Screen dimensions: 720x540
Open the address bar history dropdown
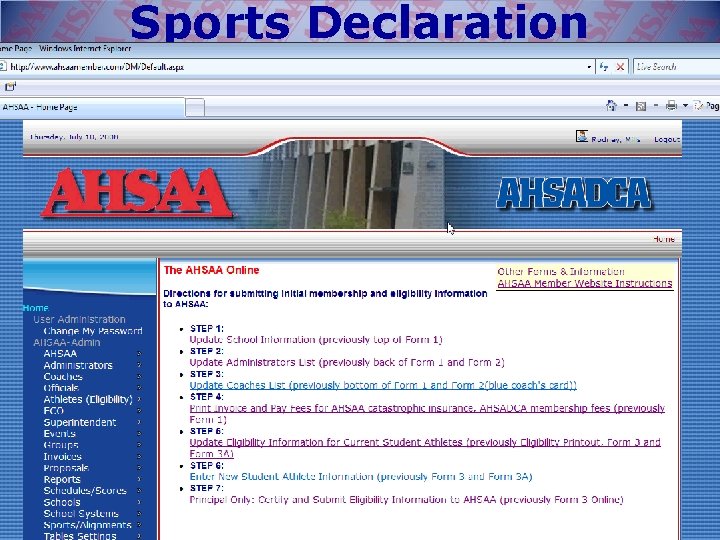pyautogui.click(x=589, y=67)
